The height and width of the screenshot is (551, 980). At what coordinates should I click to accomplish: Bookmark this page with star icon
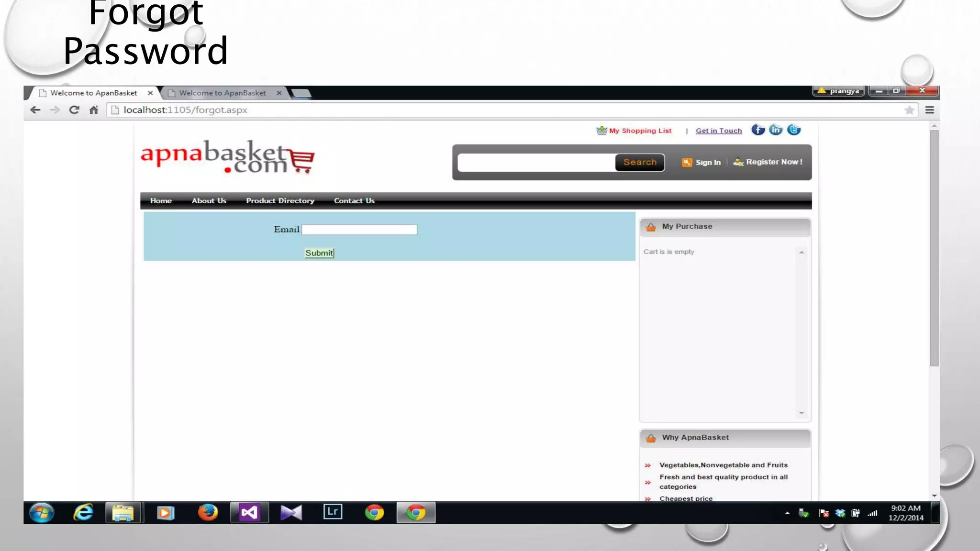click(x=909, y=110)
